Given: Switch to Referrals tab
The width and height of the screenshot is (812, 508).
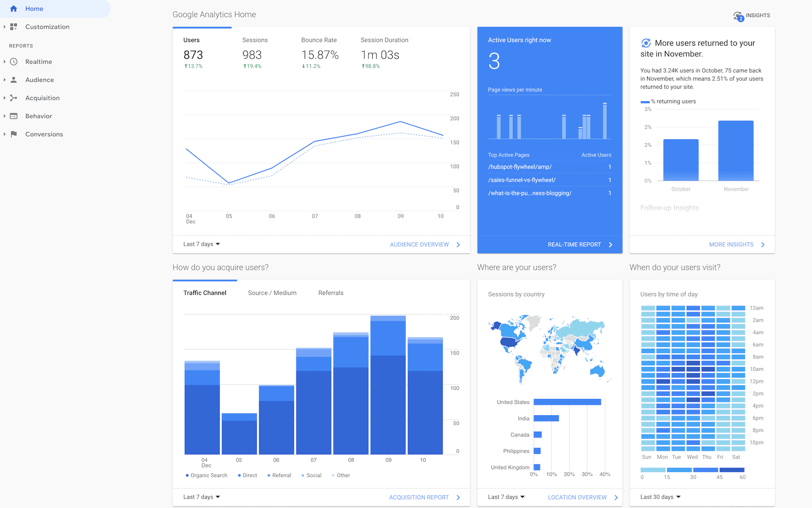Looking at the screenshot, I should (x=331, y=293).
